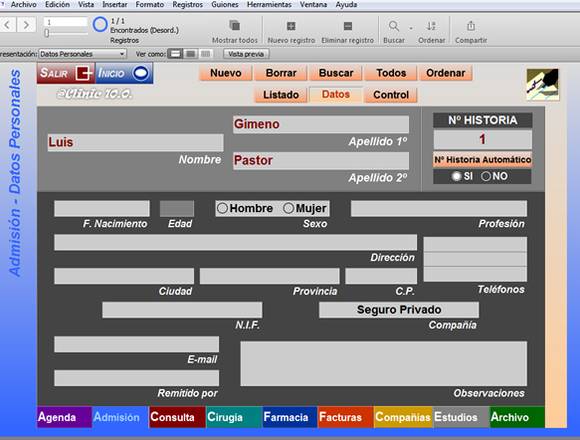The width and height of the screenshot is (580, 440).
Task: Open the Edición menu
Action: 57,5
